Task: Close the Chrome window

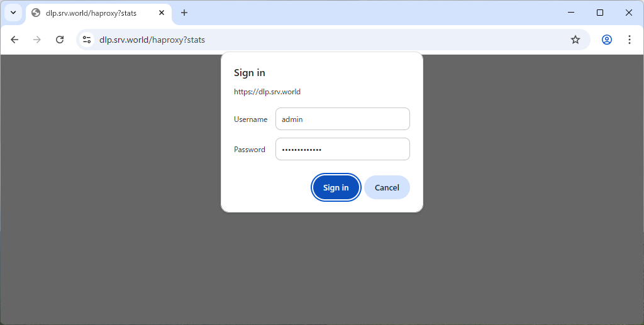Action: [x=629, y=13]
